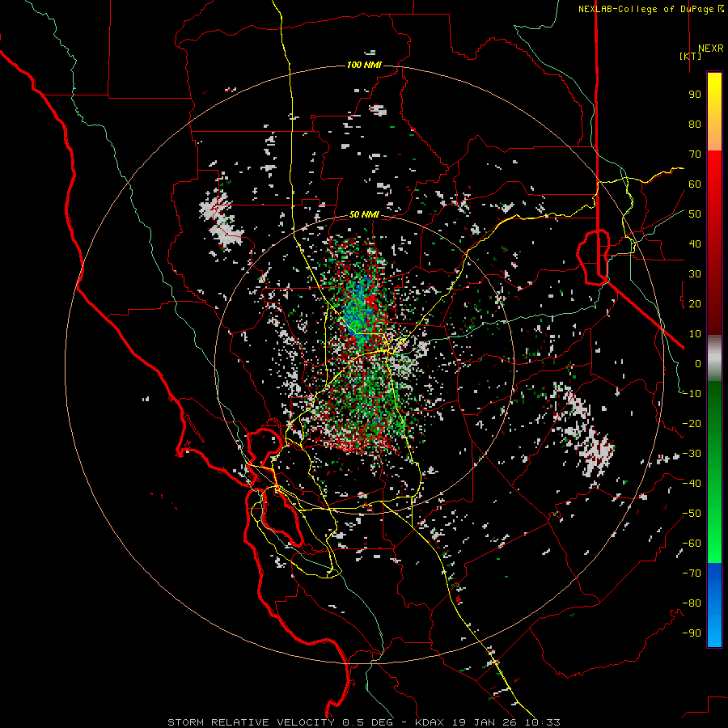The height and width of the screenshot is (728, 728).
Task: Click the -50 value on velocity scale
Action: pyautogui.click(x=692, y=514)
